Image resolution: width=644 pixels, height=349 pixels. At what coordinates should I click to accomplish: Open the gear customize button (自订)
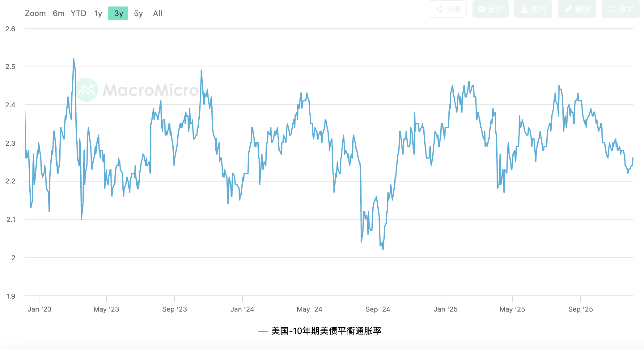coord(490,9)
